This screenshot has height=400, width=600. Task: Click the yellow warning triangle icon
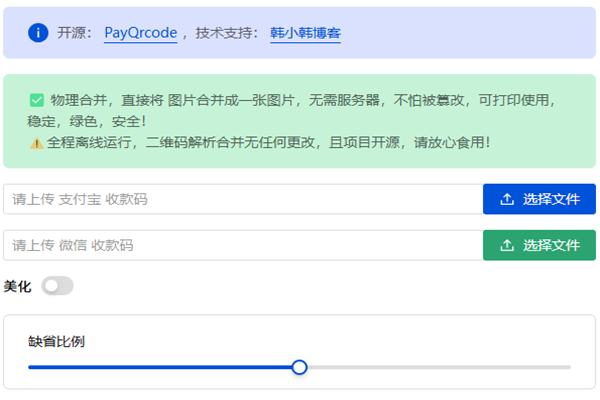coord(36,143)
